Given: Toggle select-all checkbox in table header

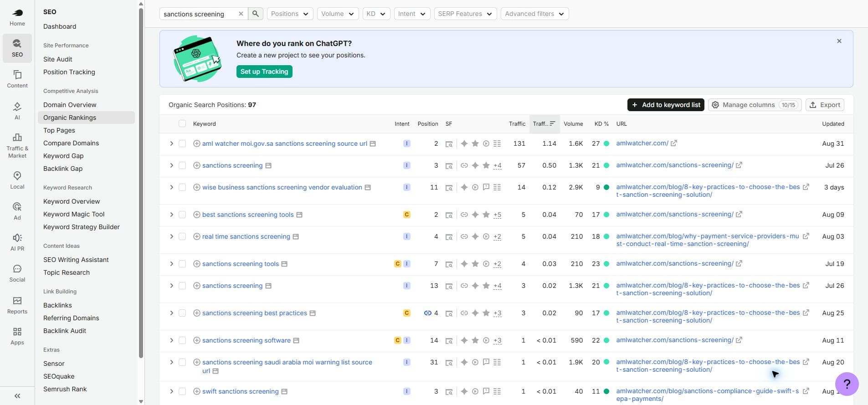Looking at the screenshot, I should 182,123.
